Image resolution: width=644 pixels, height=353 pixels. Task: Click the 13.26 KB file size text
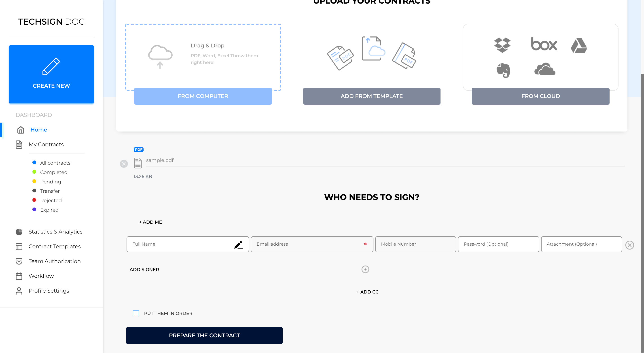[143, 177]
